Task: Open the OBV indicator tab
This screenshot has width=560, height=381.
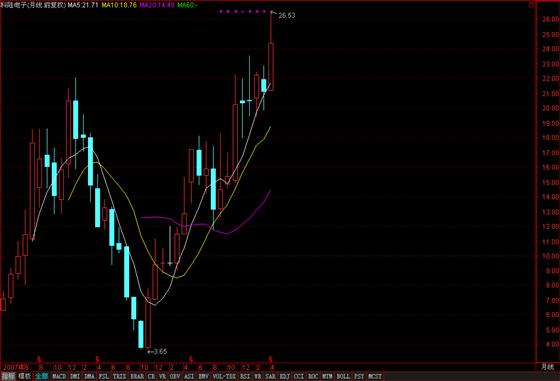Action: [175, 376]
